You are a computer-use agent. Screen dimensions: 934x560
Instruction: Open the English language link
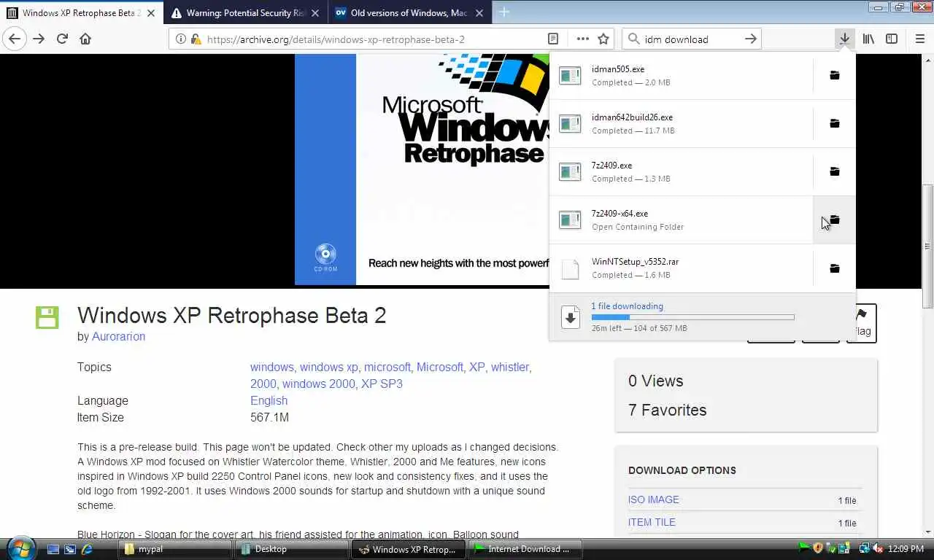[269, 400]
